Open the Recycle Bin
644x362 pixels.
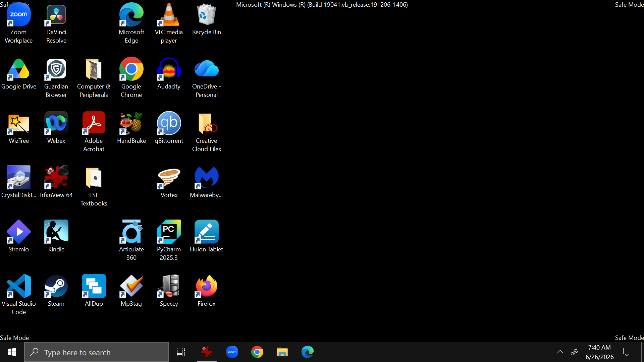click(207, 19)
